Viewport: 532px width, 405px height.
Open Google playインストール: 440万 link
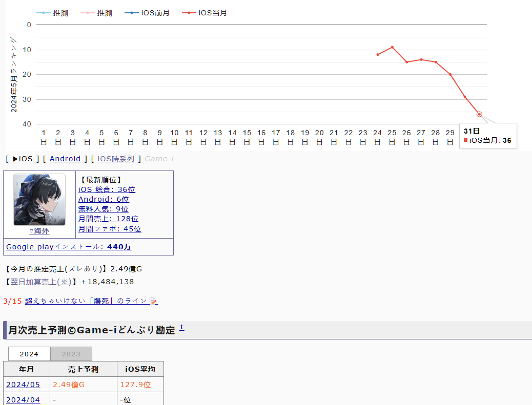(x=69, y=247)
